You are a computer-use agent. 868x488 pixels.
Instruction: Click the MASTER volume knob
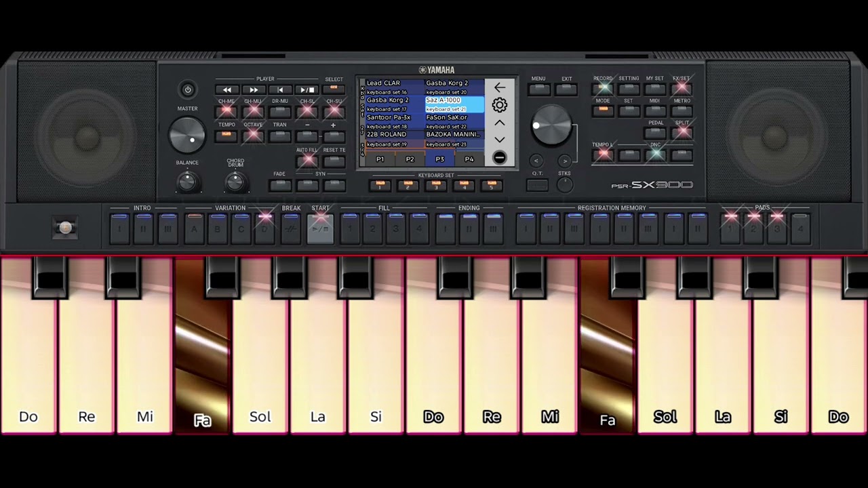click(187, 134)
